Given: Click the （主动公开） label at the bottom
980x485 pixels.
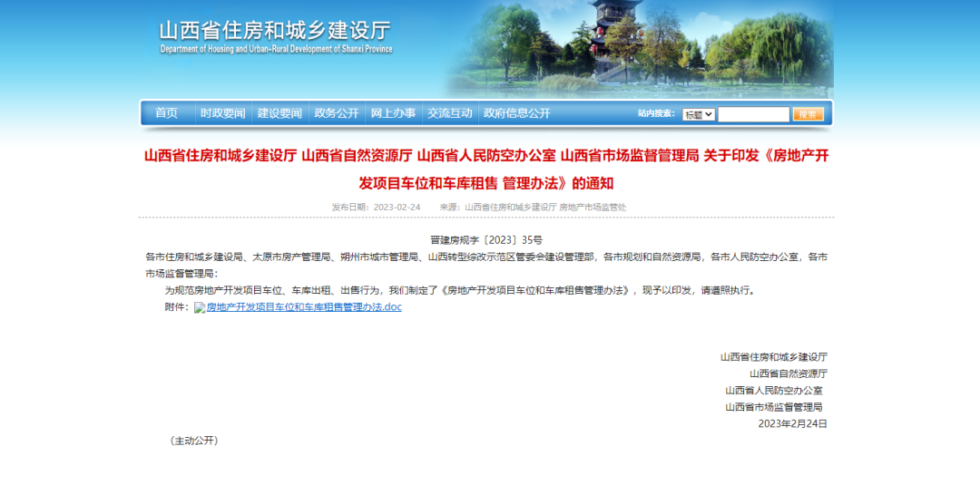Looking at the screenshot, I should click(193, 440).
